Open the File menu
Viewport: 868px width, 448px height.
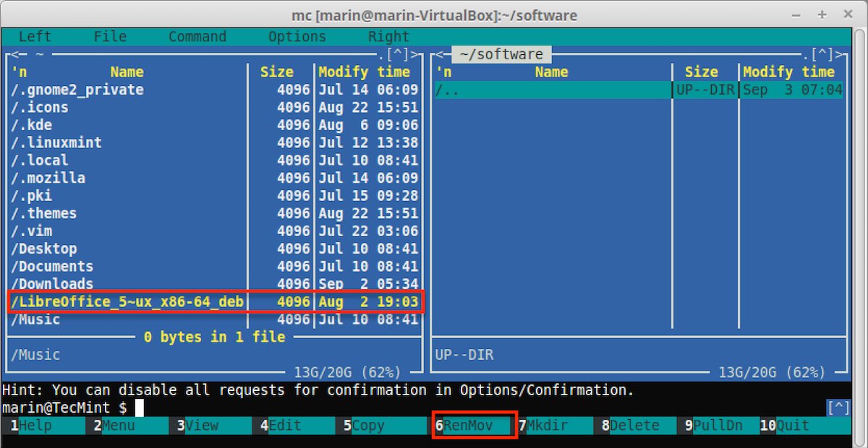110,37
